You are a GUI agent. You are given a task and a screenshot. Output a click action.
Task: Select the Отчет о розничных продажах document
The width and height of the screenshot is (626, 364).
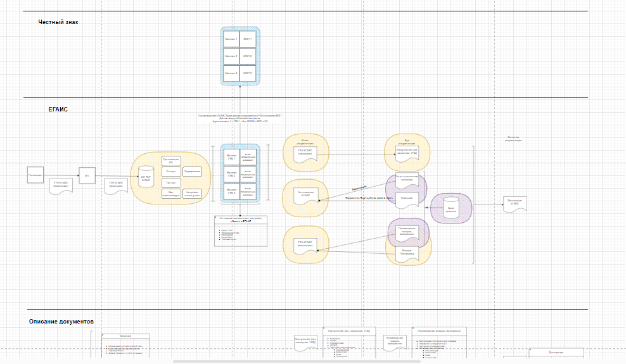[407, 181]
